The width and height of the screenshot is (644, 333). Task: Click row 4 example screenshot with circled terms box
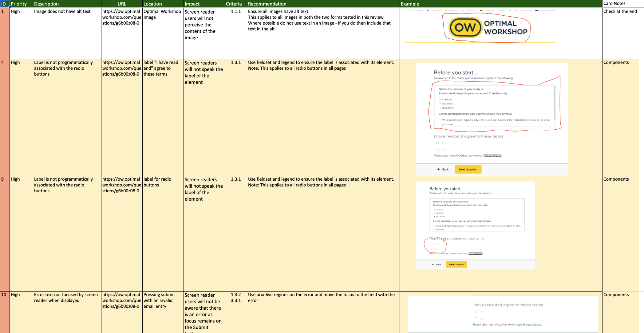click(492, 119)
